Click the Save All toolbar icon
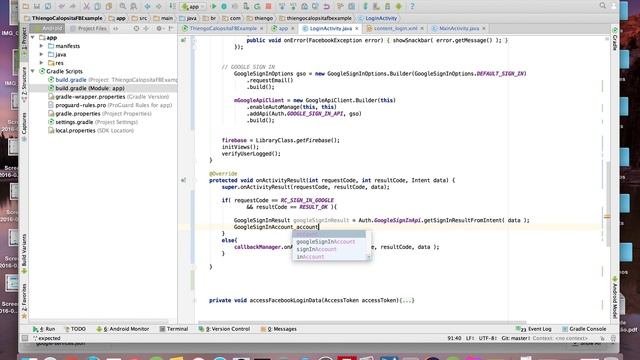The height and width of the screenshot is (360, 640). [37, 6]
